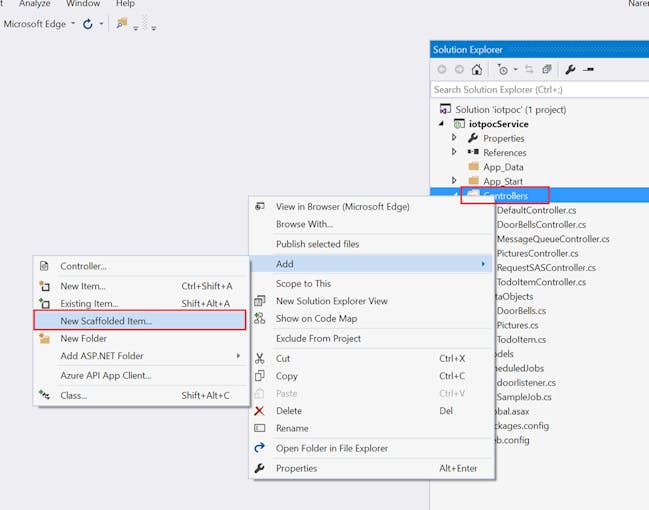
Task: Choose New Item... in the Add submenu
Action: tap(141, 286)
